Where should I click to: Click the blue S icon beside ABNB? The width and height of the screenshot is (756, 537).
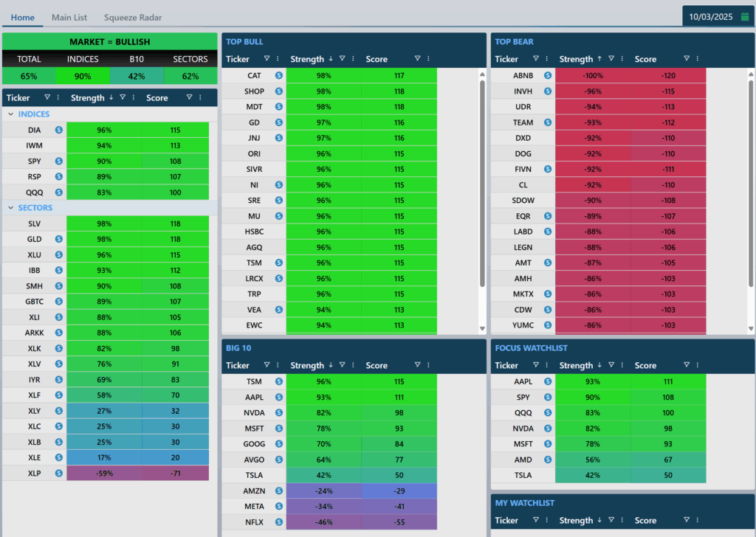click(548, 75)
